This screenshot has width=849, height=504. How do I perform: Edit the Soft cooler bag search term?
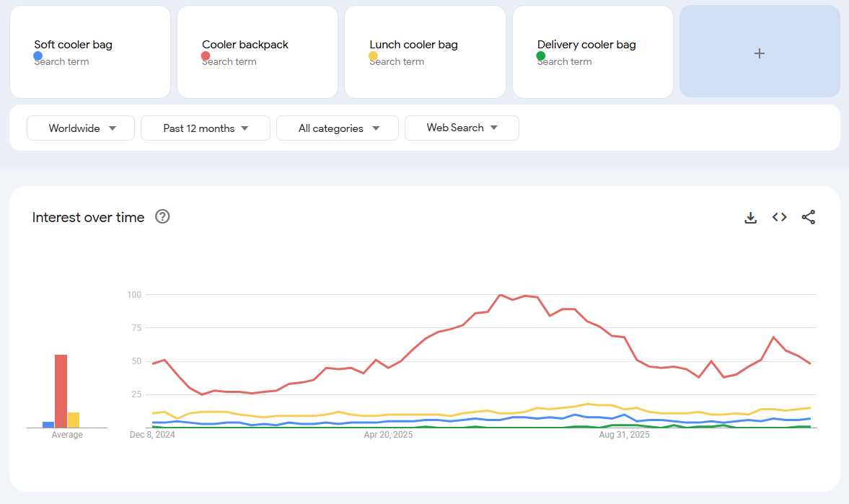73,45
